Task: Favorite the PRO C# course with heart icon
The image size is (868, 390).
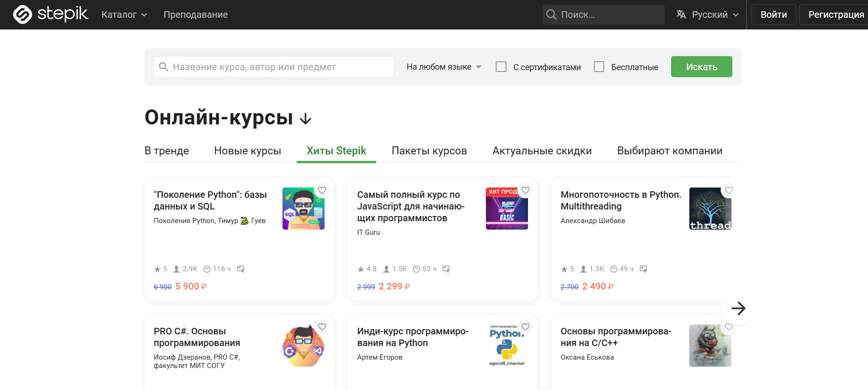Action: [322, 327]
